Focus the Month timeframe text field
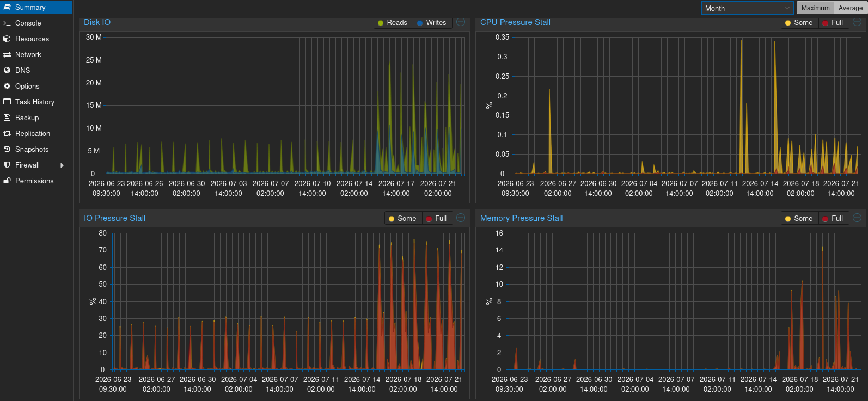Viewport: 868px width, 401px height. click(742, 8)
